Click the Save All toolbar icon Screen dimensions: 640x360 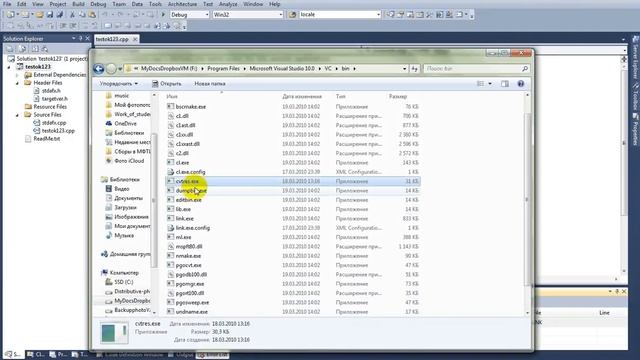pos(60,15)
